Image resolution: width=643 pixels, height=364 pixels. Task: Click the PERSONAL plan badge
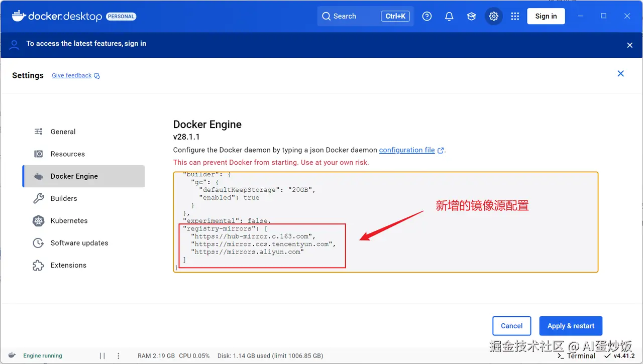(121, 17)
